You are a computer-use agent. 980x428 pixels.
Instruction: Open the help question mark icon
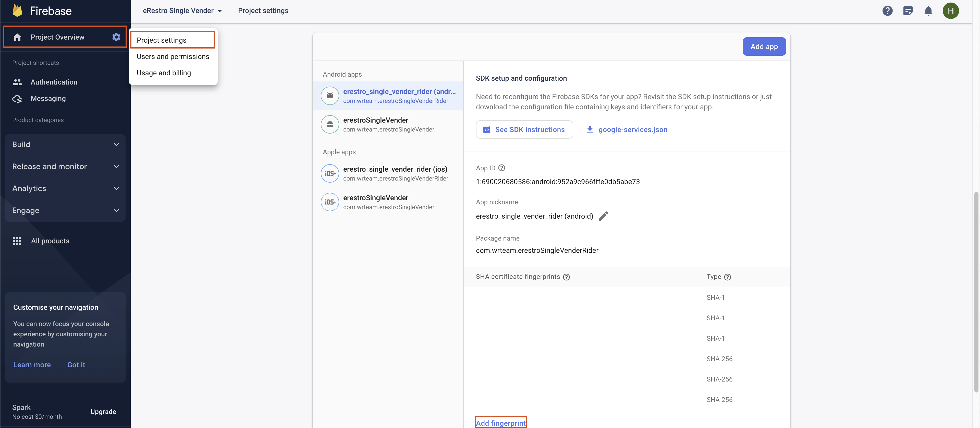coord(887,11)
